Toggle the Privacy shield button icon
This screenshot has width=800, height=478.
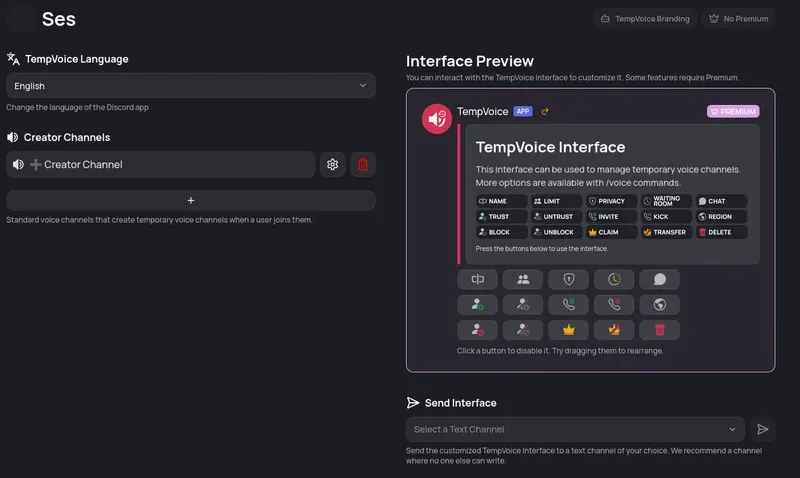coord(568,279)
